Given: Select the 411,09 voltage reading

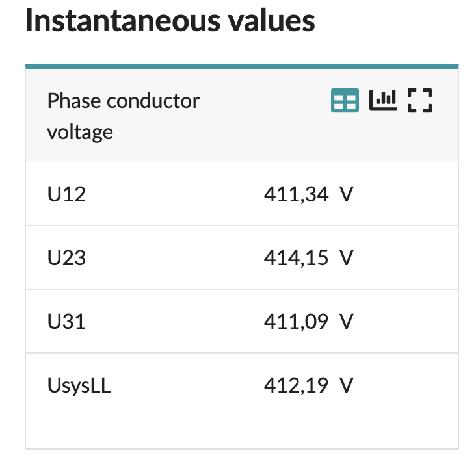Looking at the screenshot, I should [296, 322].
